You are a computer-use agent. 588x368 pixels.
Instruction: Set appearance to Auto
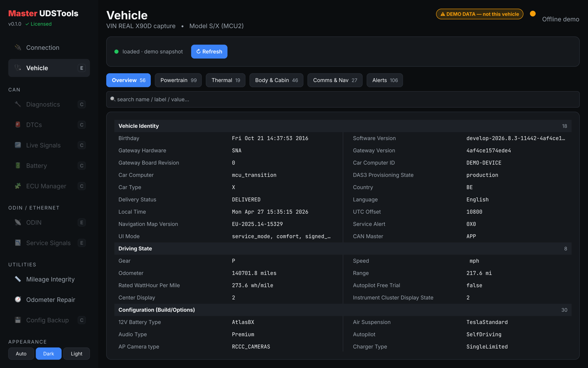21,354
